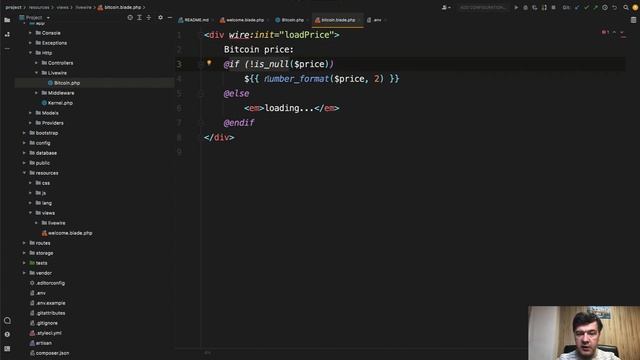Click the Git push arrow icon

coord(596,7)
